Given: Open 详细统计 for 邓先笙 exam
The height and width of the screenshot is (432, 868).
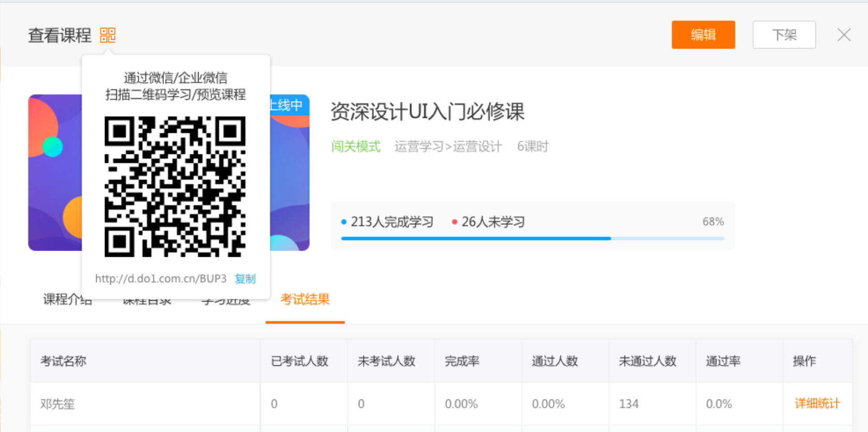Looking at the screenshot, I should pyautogui.click(x=817, y=404).
